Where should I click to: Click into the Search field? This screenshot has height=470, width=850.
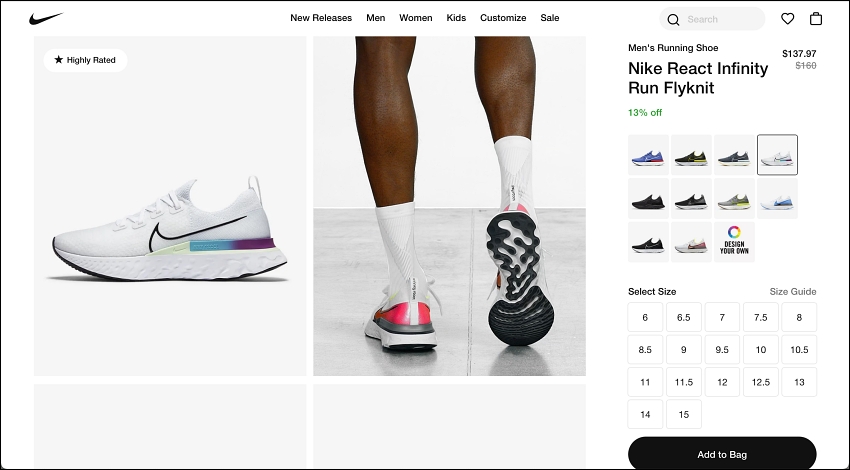(x=712, y=19)
